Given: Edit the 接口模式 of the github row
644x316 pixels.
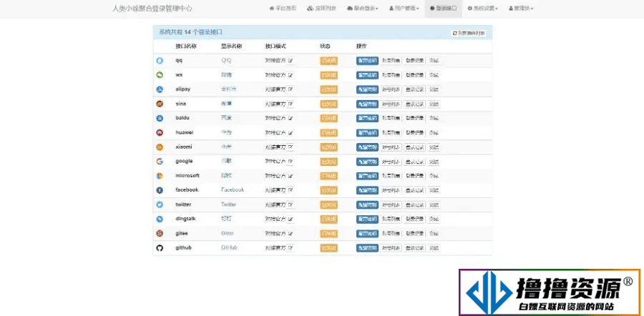Looking at the screenshot, I should 291,248.
